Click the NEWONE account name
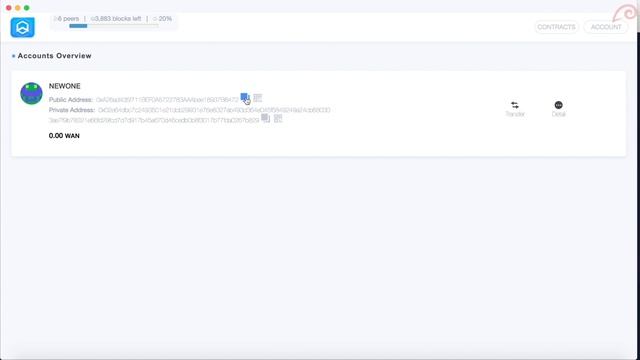Screen dimensions: 640x360 point(64,86)
